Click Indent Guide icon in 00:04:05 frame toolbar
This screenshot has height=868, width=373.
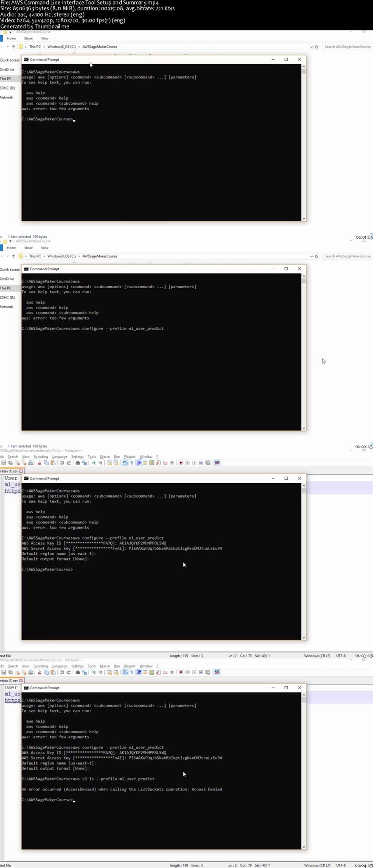[x=139, y=672]
